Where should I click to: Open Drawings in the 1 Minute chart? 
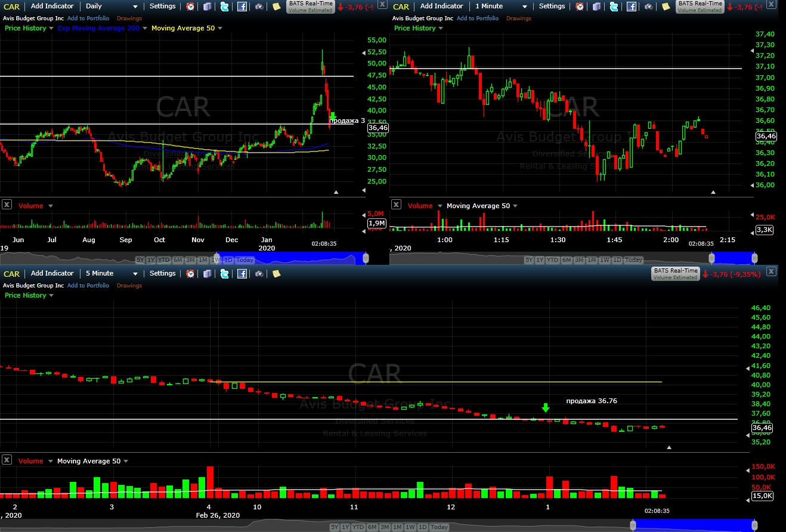(519, 18)
